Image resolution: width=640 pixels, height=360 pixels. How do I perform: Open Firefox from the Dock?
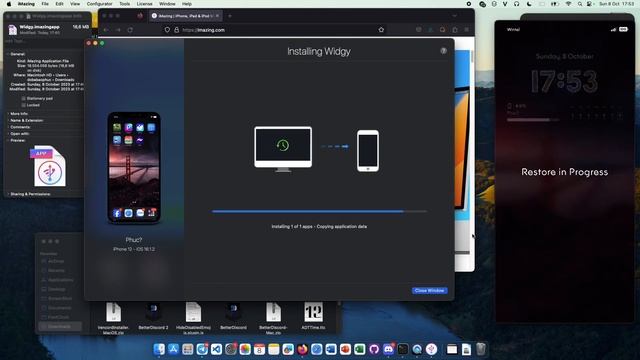coord(302,349)
